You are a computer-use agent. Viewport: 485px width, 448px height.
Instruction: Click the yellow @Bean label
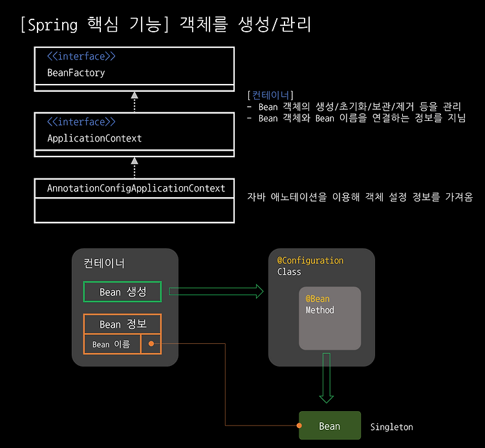point(318,299)
